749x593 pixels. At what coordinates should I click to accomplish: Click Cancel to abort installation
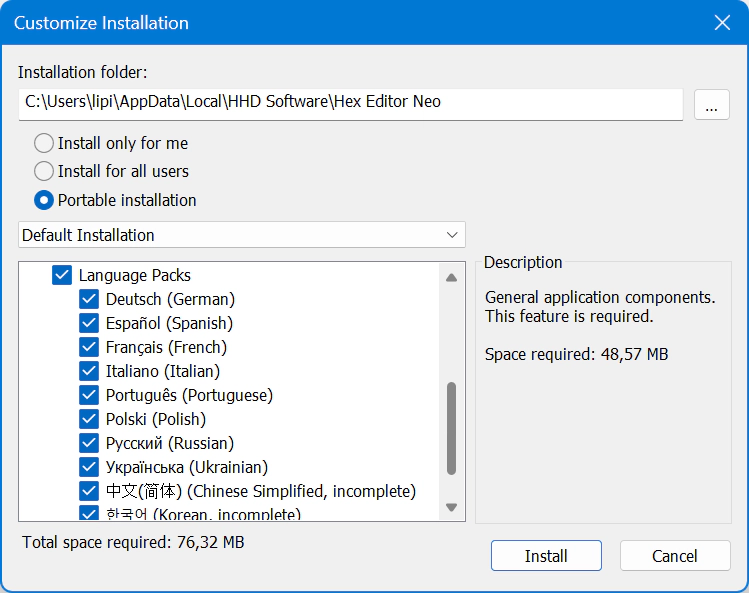674,556
